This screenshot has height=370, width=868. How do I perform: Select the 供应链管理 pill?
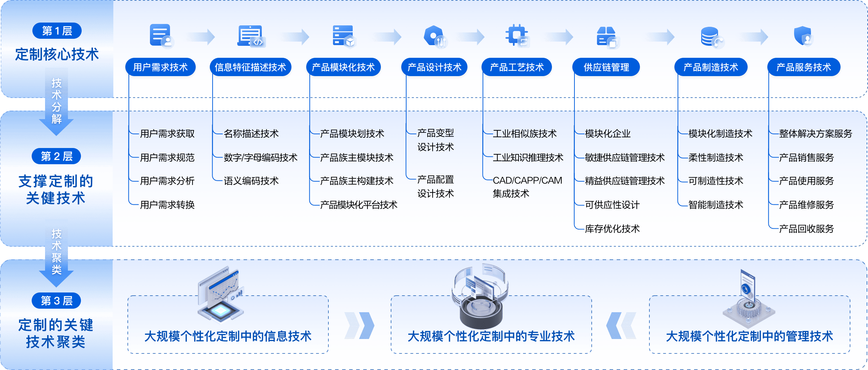(606, 67)
